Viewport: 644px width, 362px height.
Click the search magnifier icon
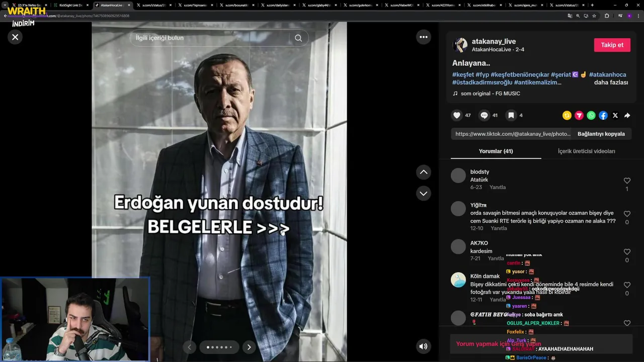pos(298,38)
